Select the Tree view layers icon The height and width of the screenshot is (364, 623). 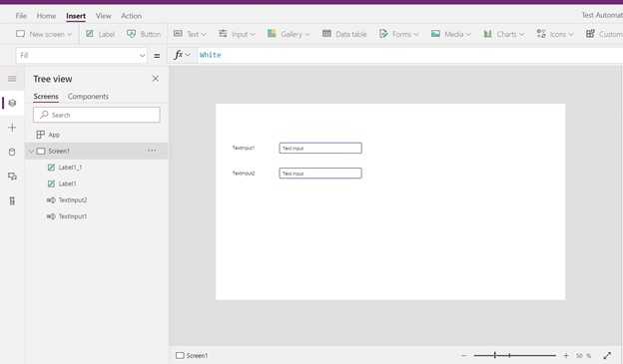pos(12,103)
